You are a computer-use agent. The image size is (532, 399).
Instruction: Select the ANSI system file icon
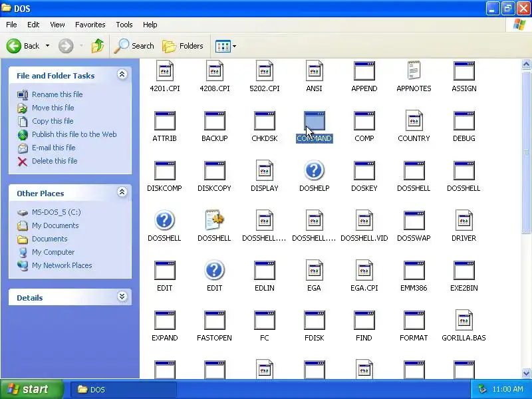[x=314, y=70]
